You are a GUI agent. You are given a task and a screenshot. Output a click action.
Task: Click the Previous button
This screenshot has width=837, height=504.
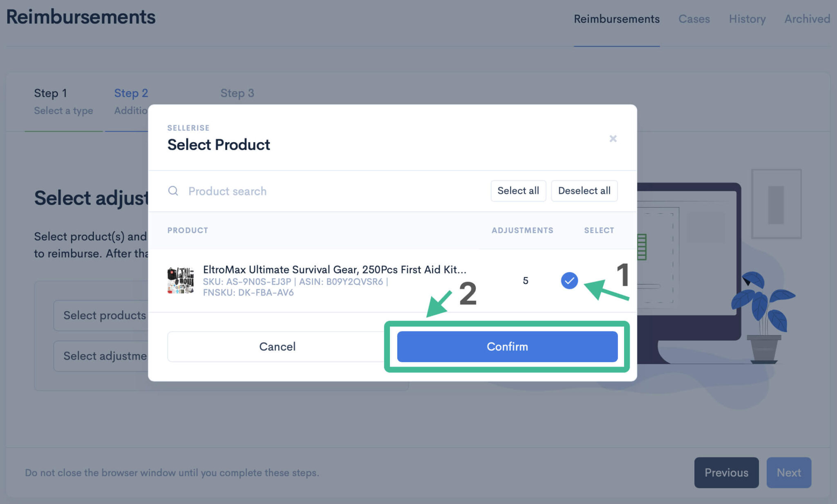click(726, 473)
